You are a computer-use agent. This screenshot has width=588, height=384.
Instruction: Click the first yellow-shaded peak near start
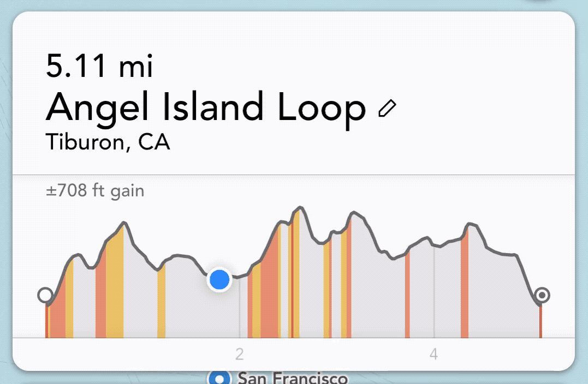[123, 224]
